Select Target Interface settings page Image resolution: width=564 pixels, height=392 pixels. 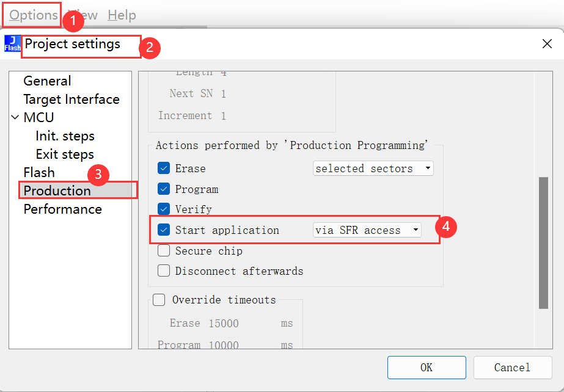tap(71, 100)
